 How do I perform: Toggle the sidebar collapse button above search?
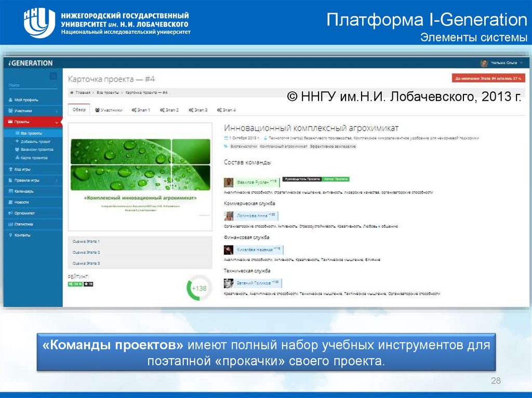[x=53, y=76]
